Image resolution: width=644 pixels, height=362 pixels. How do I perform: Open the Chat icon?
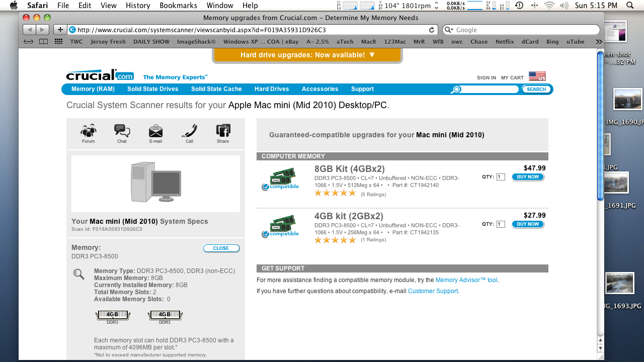(x=122, y=131)
